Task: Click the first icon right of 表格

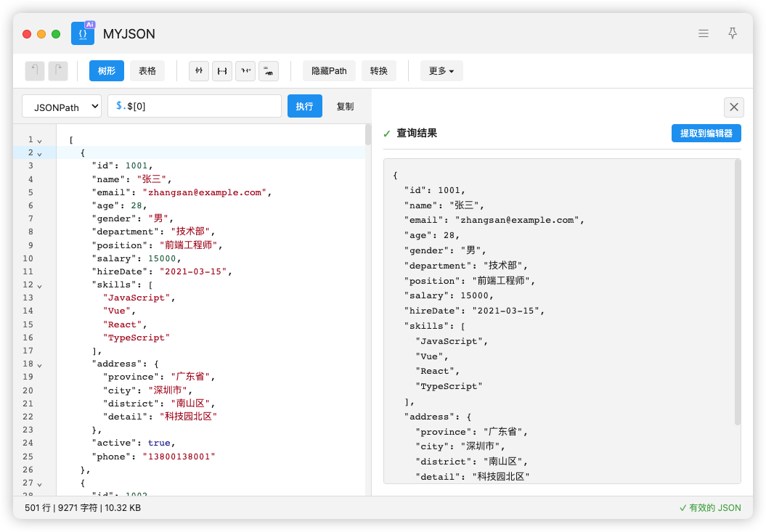Action: 199,70
